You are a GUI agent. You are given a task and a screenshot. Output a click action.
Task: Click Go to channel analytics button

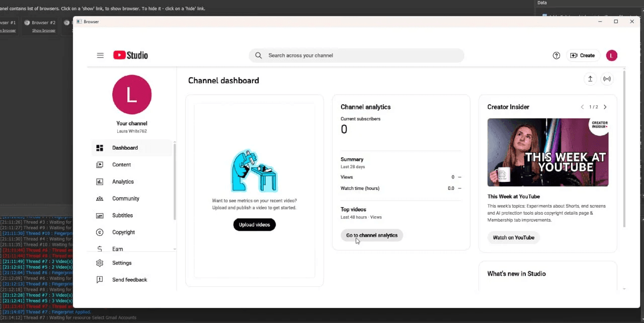point(372,235)
